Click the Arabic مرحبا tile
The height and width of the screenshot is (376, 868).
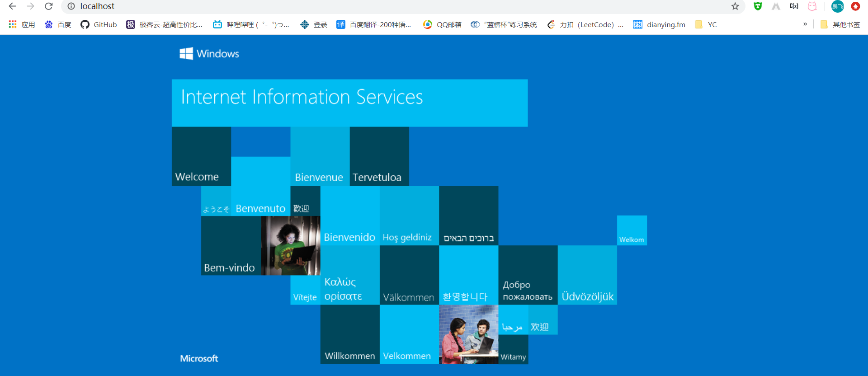click(513, 320)
